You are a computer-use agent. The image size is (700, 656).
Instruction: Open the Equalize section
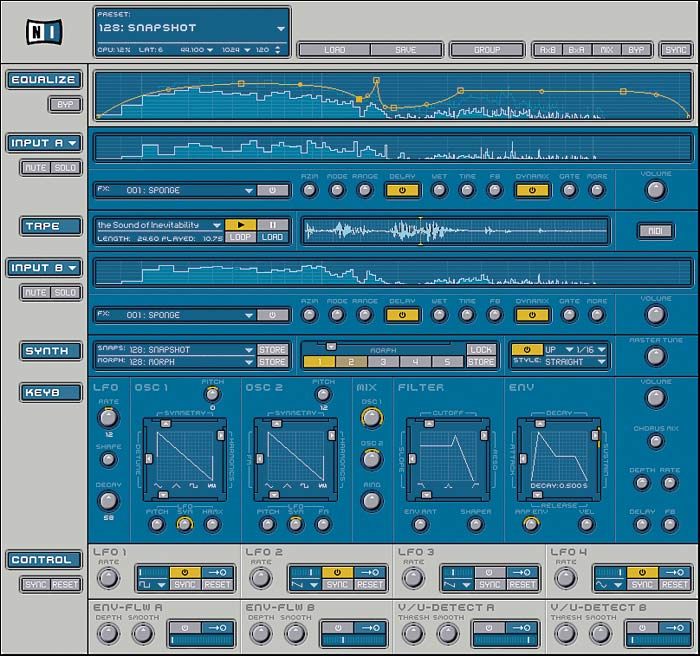44,80
